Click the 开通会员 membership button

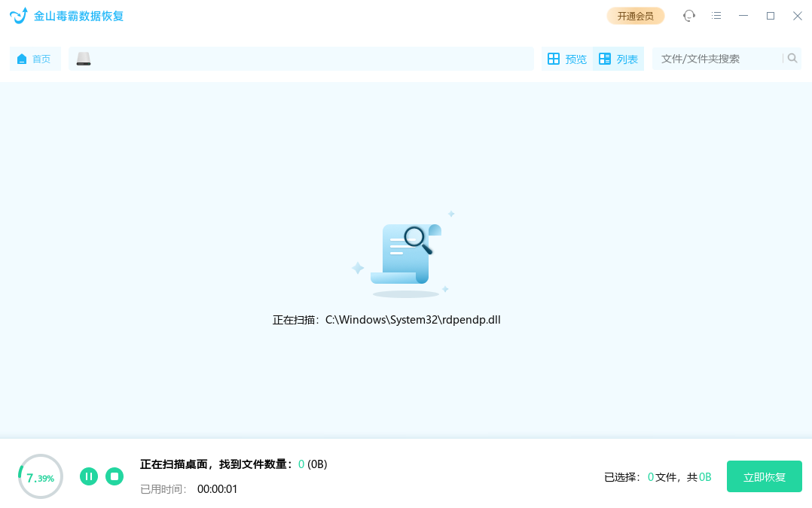635,15
